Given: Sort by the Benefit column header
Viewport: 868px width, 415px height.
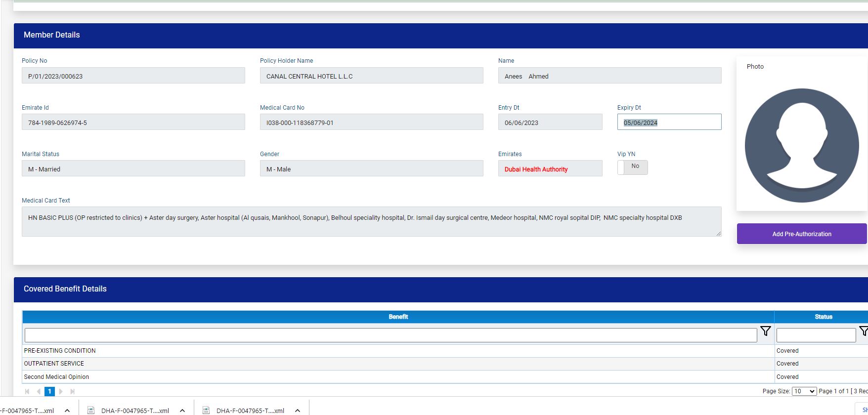Looking at the screenshot, I should (398, 317).
